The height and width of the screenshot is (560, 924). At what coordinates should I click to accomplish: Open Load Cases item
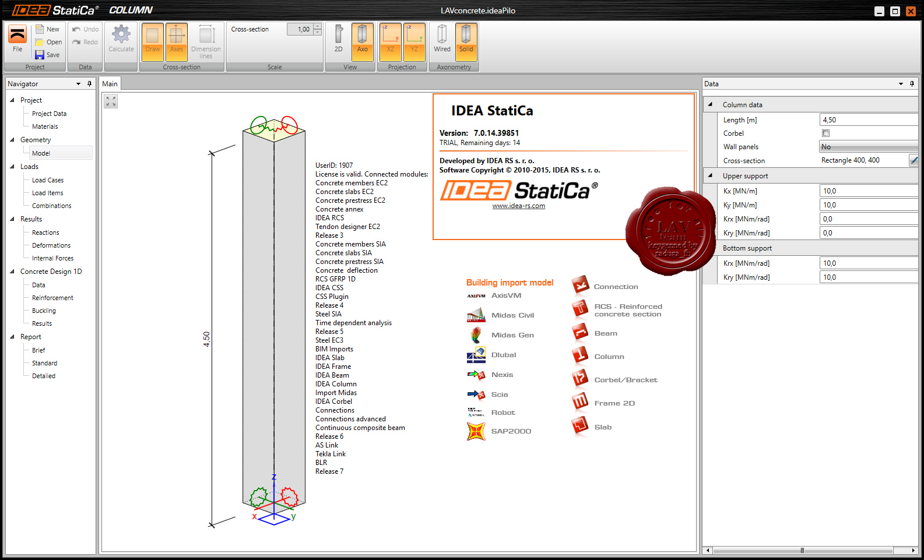coord(48,180)
